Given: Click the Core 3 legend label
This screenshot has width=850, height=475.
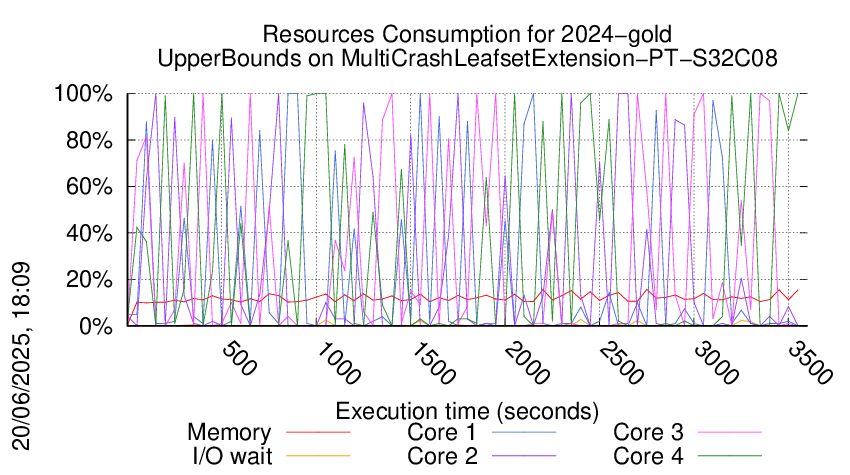Looking at the screenshot, I should coord(648,433).
